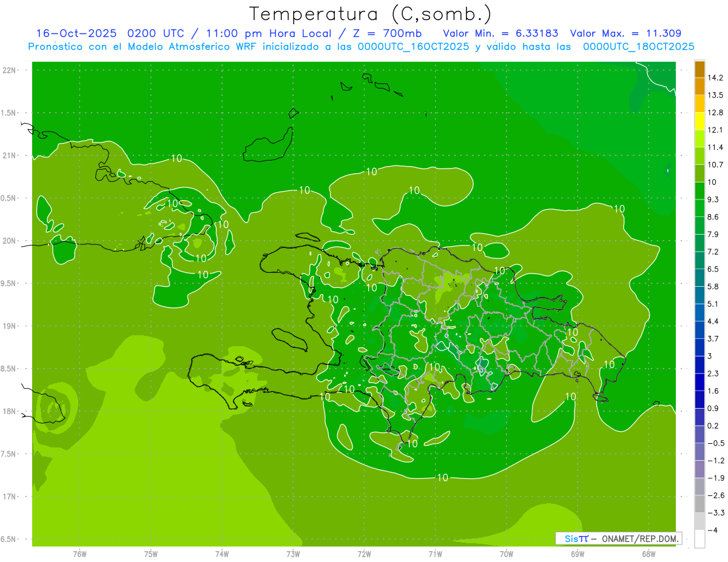
Task: Pick the white swatch below the -4 label
Action: [x=699, y=539]
